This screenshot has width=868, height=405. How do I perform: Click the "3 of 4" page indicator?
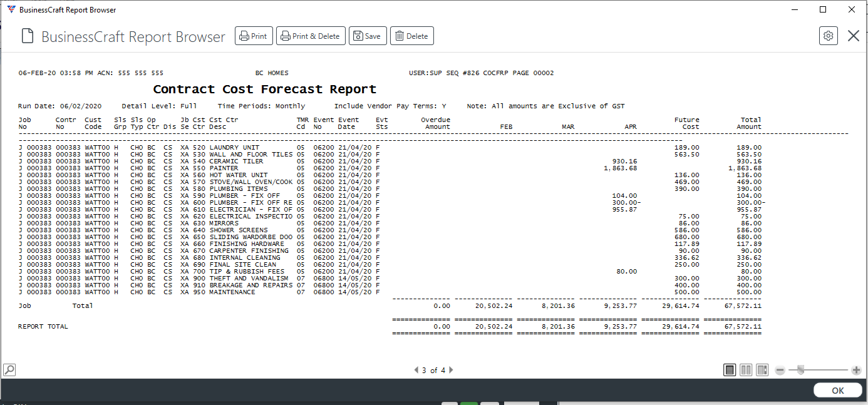433,370
